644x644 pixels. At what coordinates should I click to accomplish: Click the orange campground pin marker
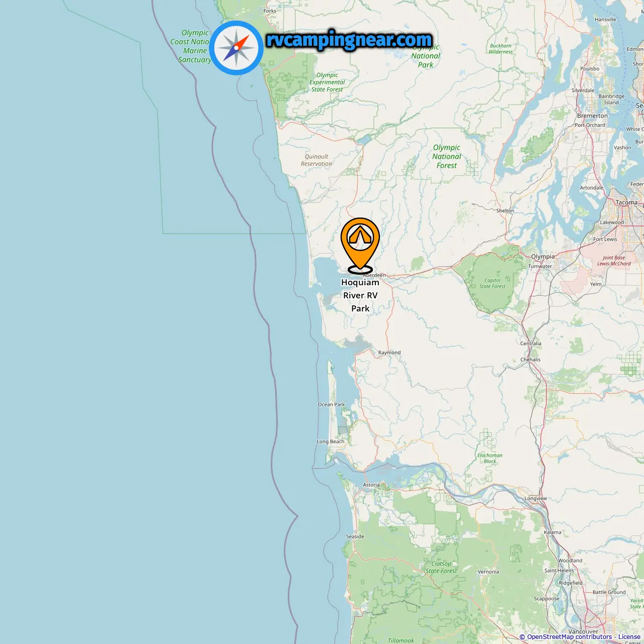tap(360, 246)
